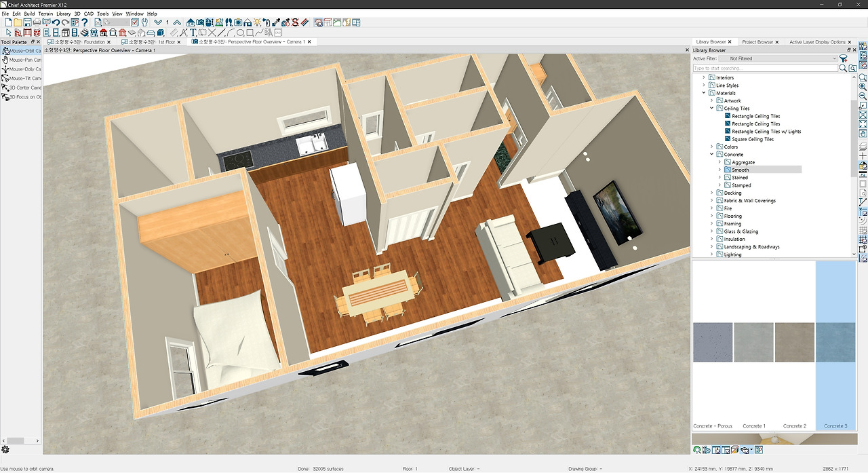Expand the Stained folder
This screenshot has width=868, height=473.
tap(719, 178)
